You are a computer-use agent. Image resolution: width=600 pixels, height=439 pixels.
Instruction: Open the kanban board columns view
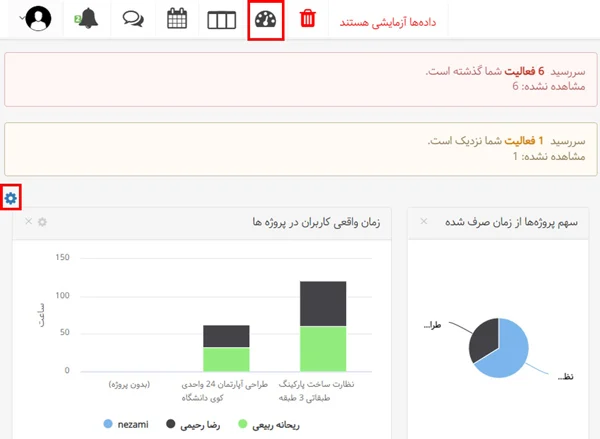(221, 20)
